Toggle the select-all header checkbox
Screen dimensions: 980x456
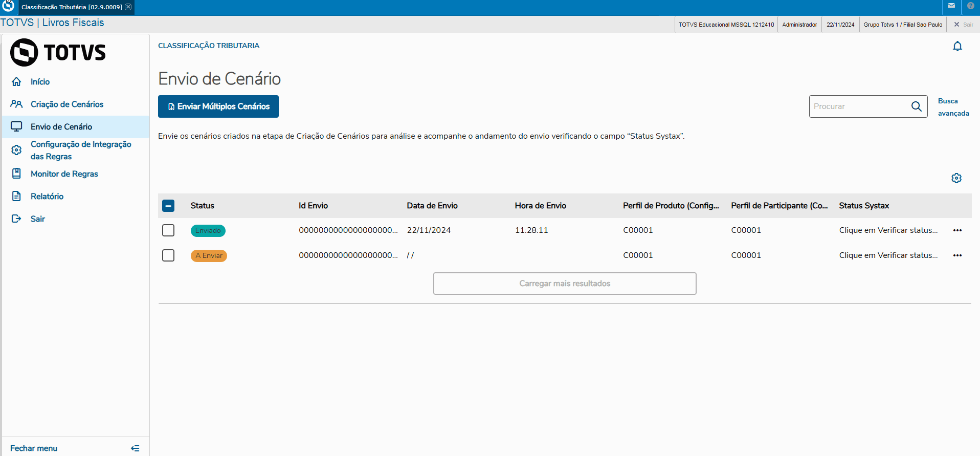tap(168, 206)
